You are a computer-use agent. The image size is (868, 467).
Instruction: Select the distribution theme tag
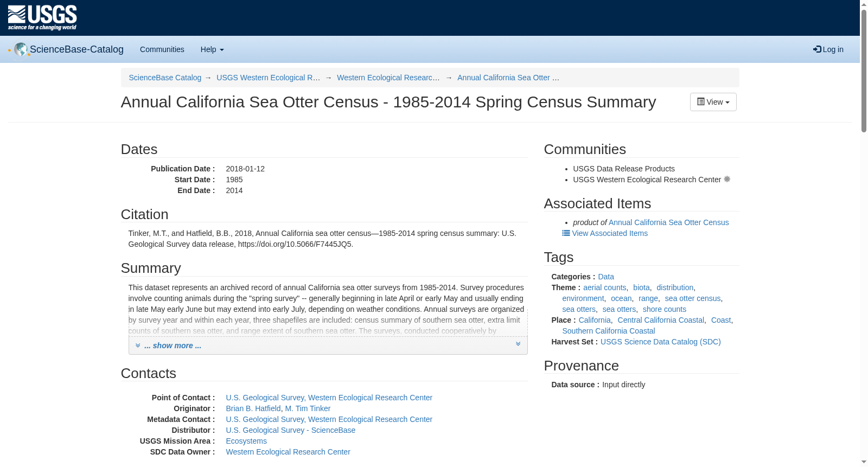(675, 287)
